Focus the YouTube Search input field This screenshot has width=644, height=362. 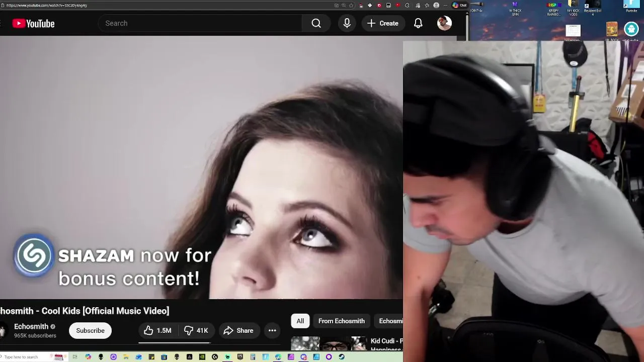click(x=200, y=23)
